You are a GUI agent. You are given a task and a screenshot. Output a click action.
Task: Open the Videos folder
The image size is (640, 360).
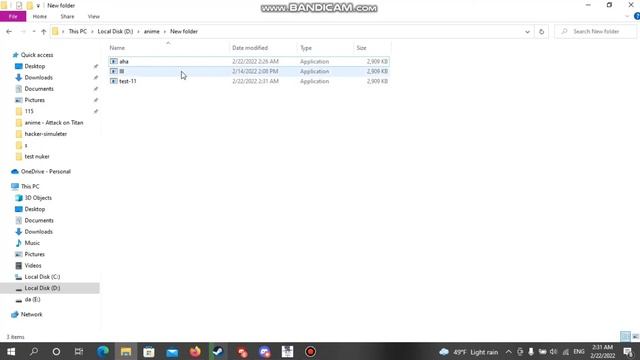(x=33, y=265)
